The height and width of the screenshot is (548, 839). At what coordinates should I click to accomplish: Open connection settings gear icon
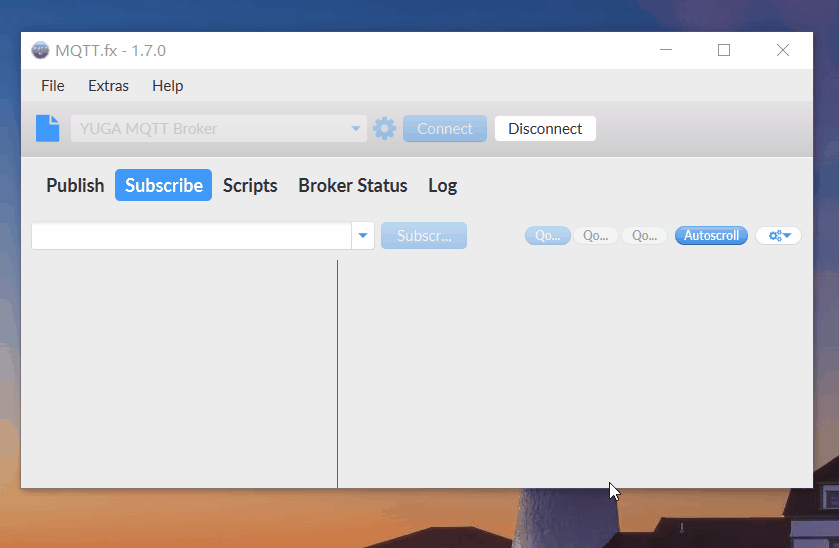coord(384,128)
